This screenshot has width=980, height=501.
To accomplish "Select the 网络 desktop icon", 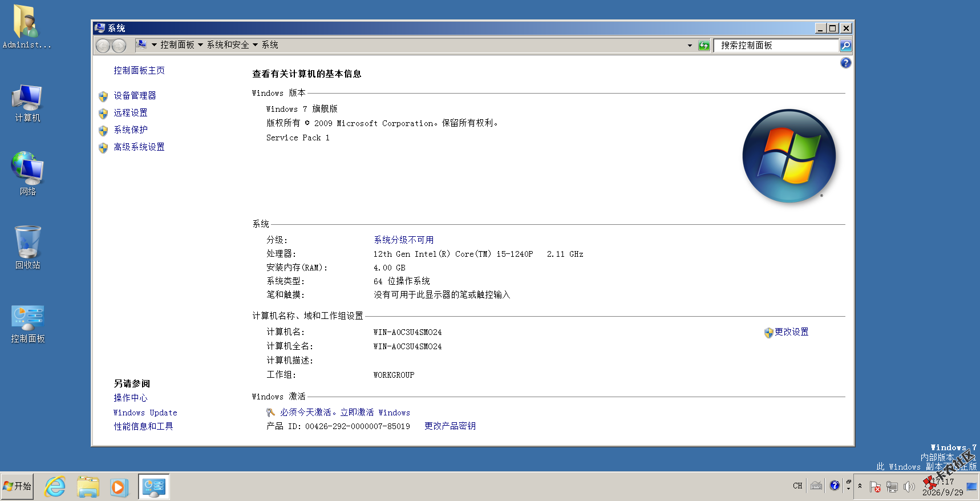I will 27,173.
